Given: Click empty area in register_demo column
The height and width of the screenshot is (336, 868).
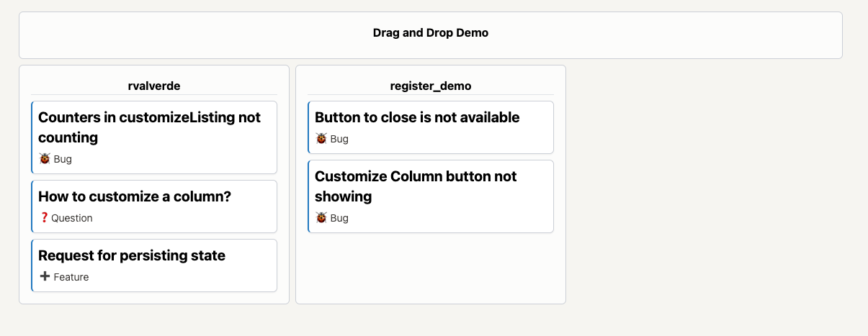Looking at the screenshot, I should coord(431,268).
